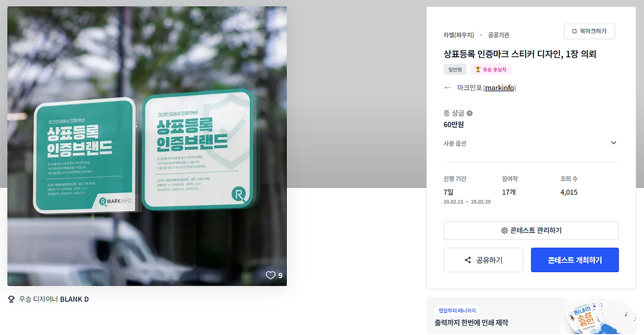Click the bookmark icon in 북마크하기
The width and height of the screenshot is (644, 335).
[x=574, y=31]
